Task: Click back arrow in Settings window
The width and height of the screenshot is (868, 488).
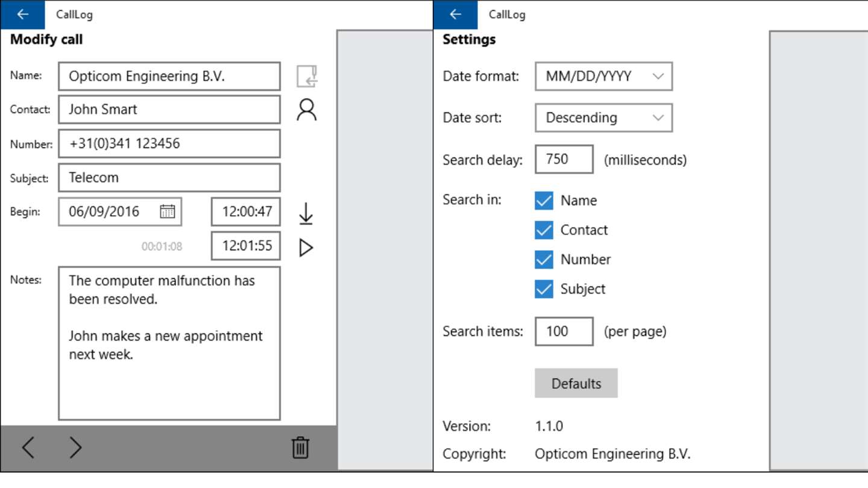Action: pyautogui.click(x=455, y=14)
